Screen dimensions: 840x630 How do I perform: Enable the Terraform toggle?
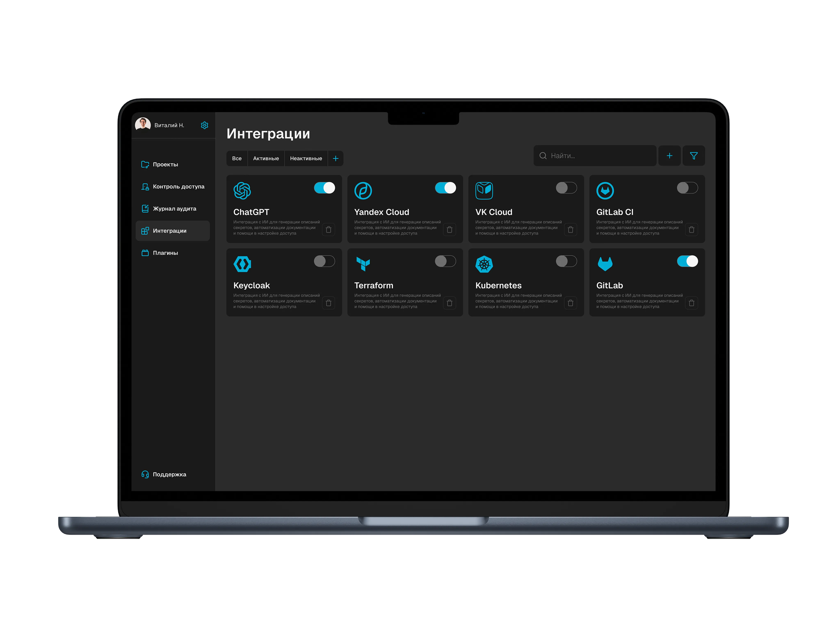pos(445,261)
